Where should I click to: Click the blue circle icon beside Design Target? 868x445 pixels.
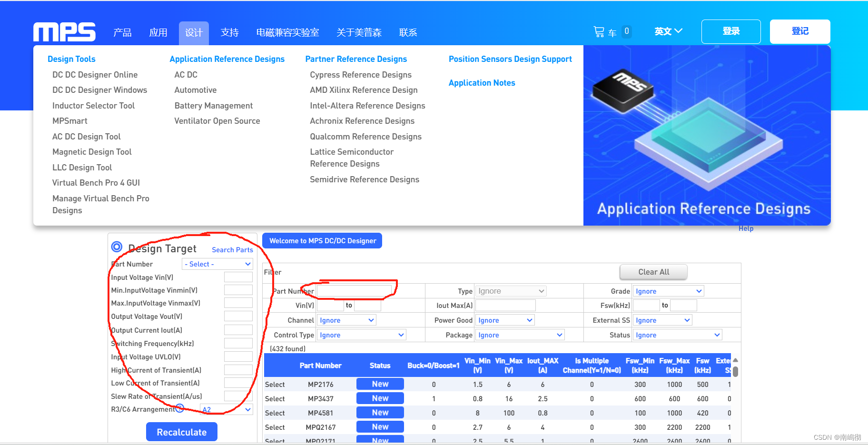point(117,247)
